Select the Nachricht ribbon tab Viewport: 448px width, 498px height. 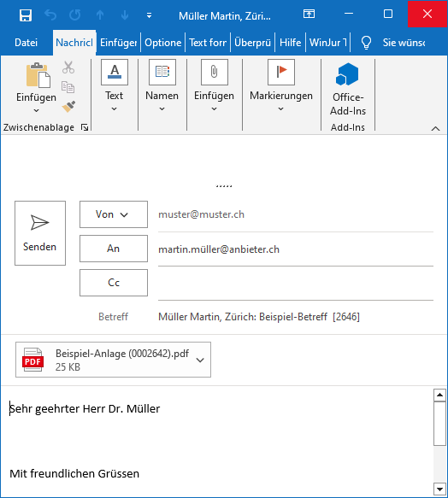click(74, 43)
